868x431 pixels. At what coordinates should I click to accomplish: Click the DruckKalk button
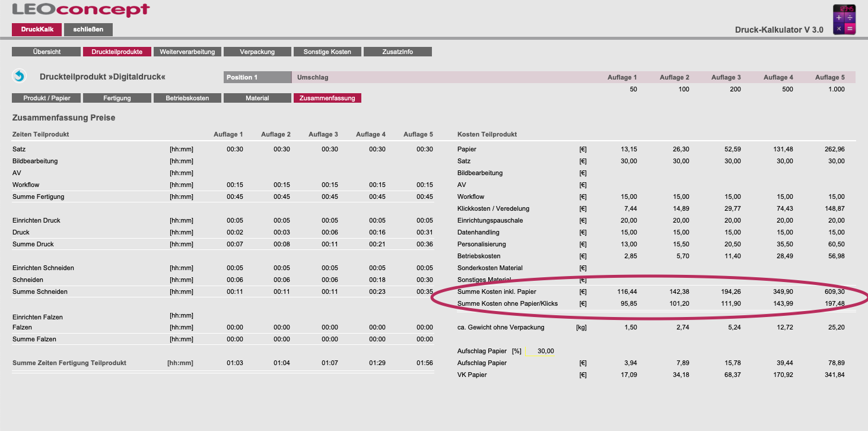point(37,30)
